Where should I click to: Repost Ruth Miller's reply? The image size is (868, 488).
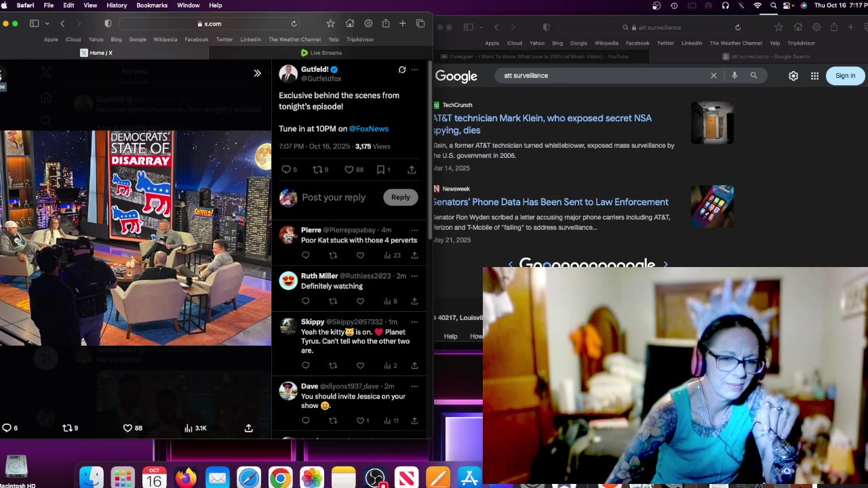tap(333, 301)
